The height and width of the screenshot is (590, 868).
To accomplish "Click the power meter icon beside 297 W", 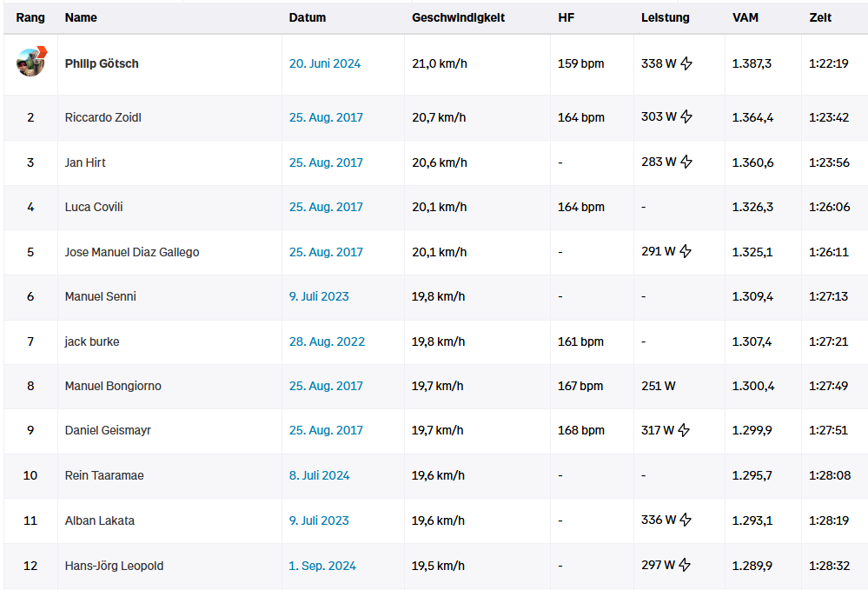I will coord(686,566).
